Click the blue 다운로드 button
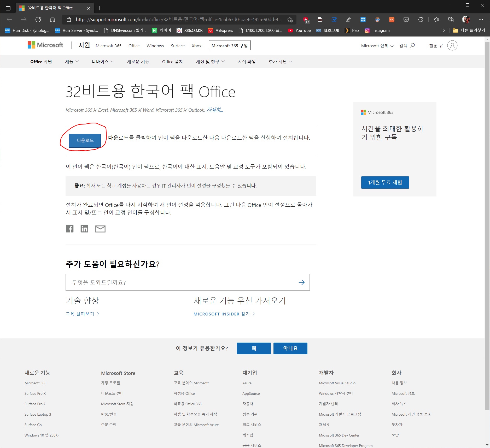 (x=85, y=140)
